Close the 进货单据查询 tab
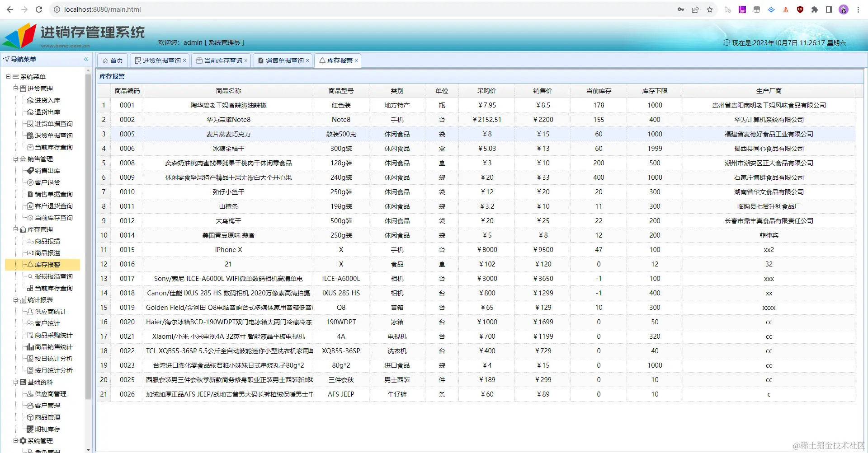 184,61
